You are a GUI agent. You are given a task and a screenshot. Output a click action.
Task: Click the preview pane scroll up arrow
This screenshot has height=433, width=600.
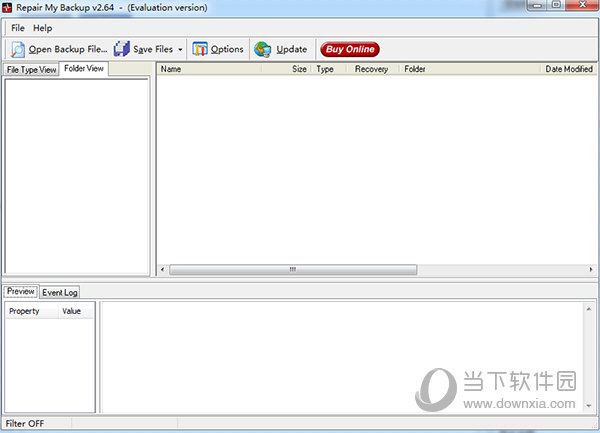(589, 309)
